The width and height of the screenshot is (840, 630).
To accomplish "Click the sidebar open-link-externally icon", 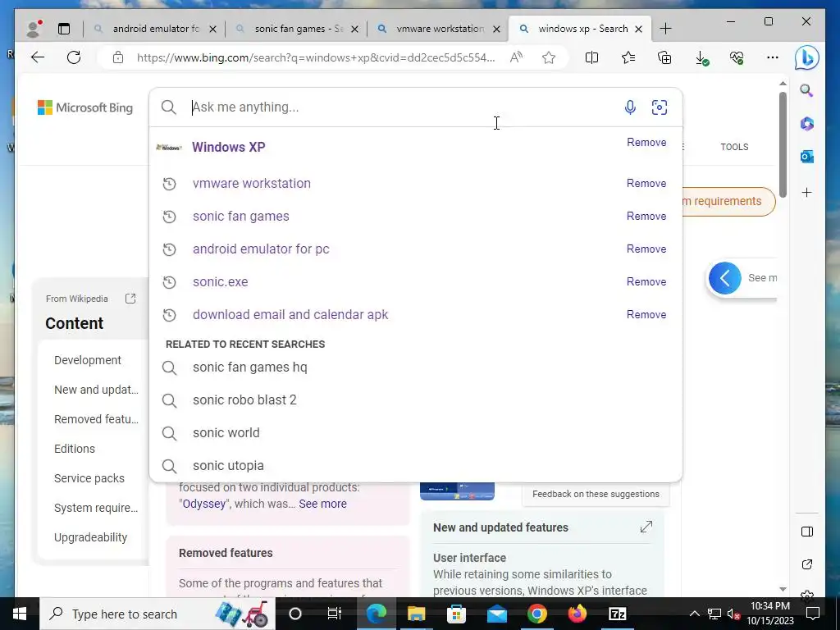I will 807,564.
